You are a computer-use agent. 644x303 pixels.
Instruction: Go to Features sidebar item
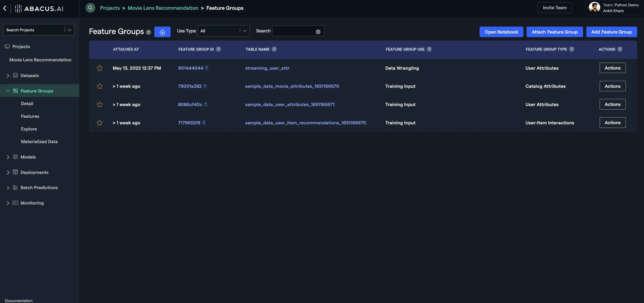point(30,116)
